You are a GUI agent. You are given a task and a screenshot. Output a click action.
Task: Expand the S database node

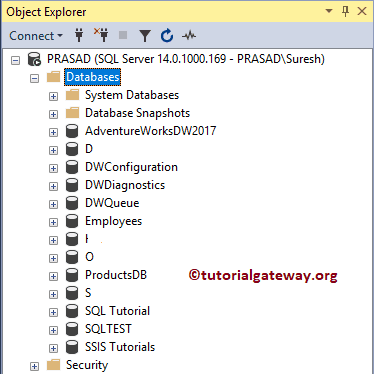(x=53, y=294)
